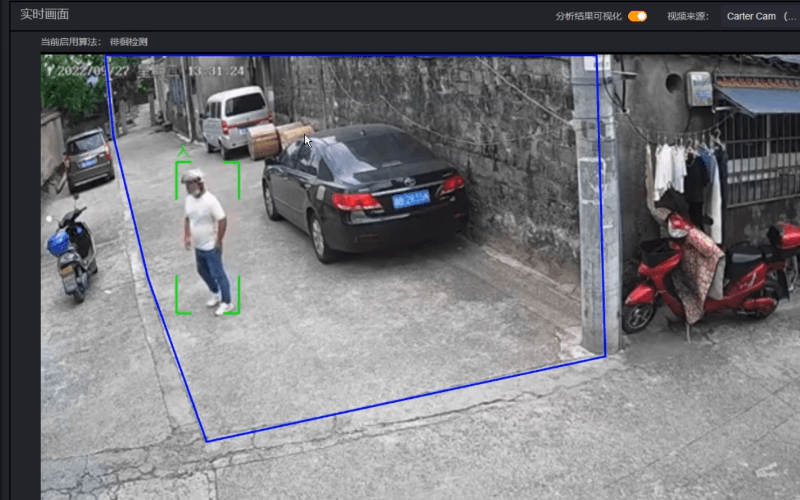
Task: Click green person icon above detection box
Action: coord(183,152)
